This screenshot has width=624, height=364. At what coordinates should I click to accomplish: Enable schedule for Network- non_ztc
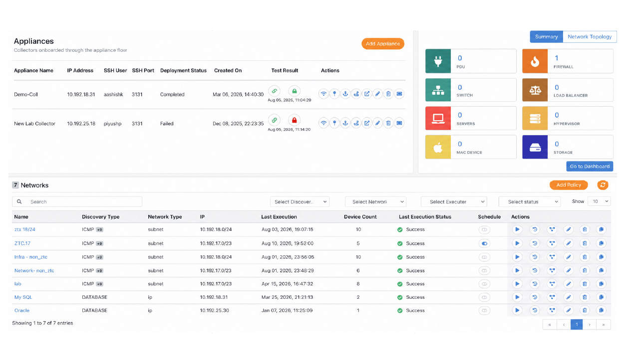pyautogui.click(x=484, y=270)
